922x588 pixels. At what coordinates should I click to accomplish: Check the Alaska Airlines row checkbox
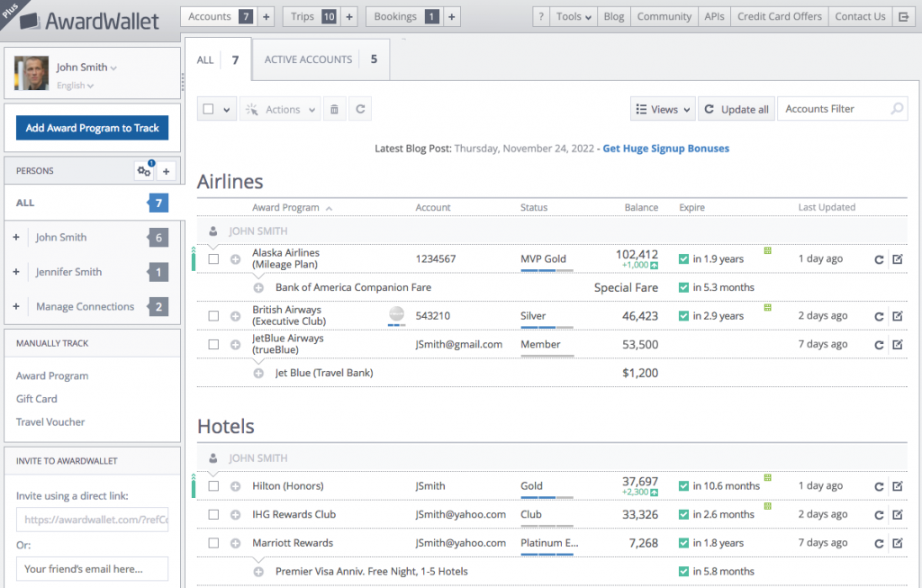coord(213,259)
